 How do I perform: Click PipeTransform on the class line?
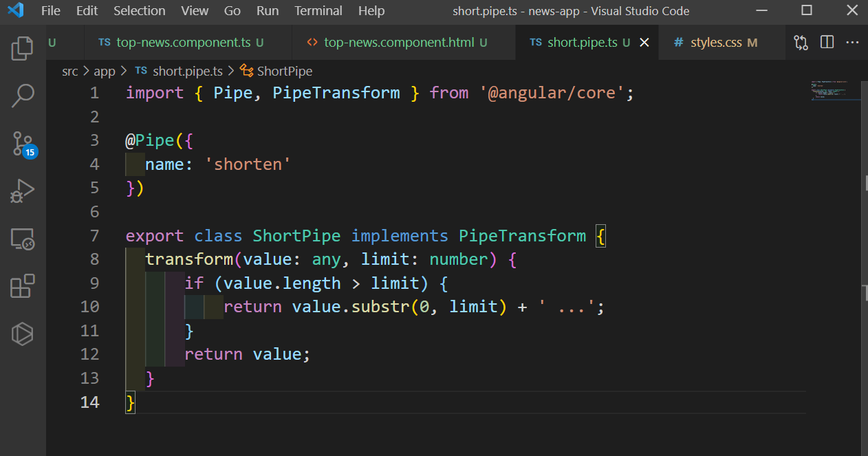click(x=522, y=236)
